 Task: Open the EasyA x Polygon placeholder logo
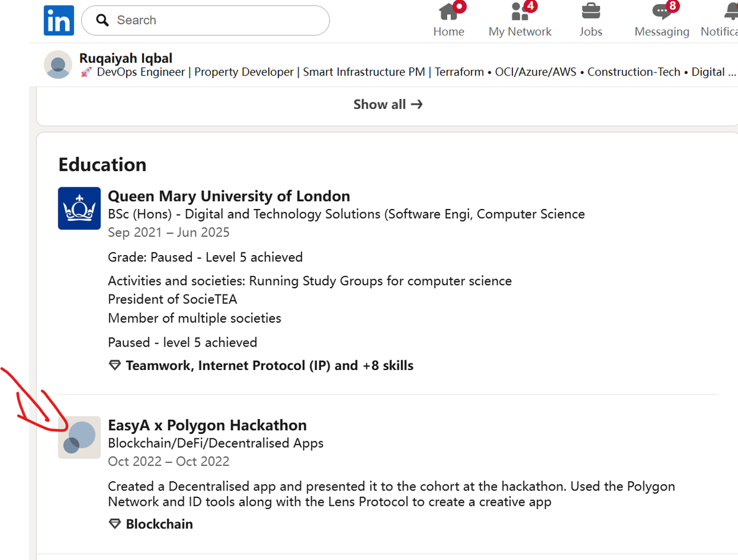tap(79, 437)
